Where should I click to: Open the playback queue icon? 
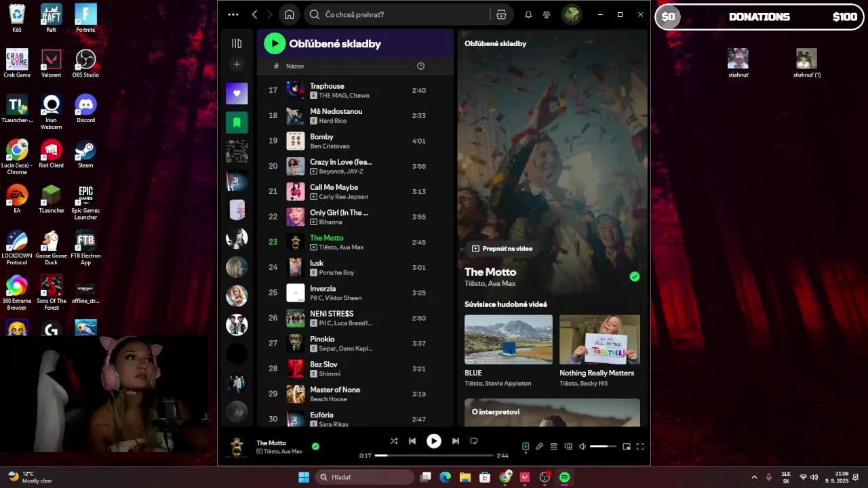tap(554, 447)
